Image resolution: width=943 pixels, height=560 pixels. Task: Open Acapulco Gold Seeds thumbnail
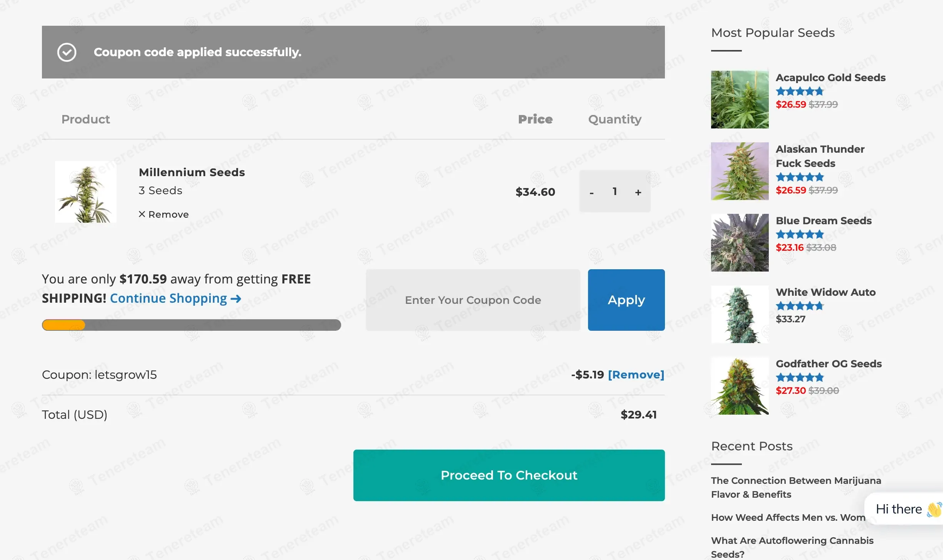(740, 100)
